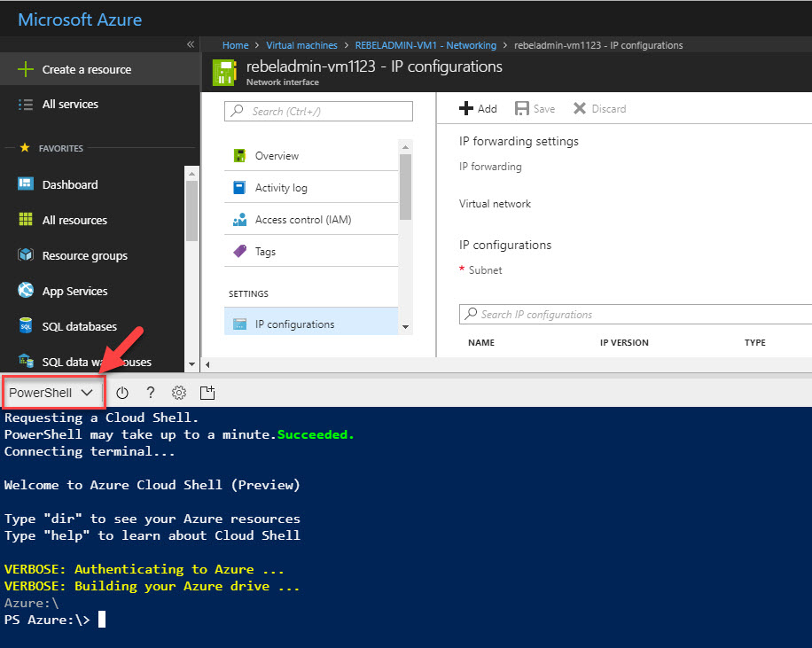Restart Cloud Shell with power icon
812x648 pixels.
122,393
